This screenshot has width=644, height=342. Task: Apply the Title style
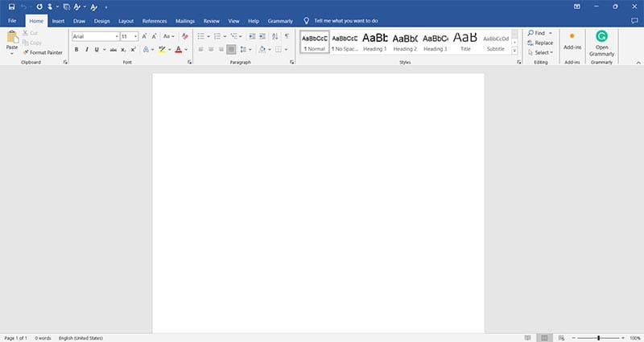(x=465, y=42)
